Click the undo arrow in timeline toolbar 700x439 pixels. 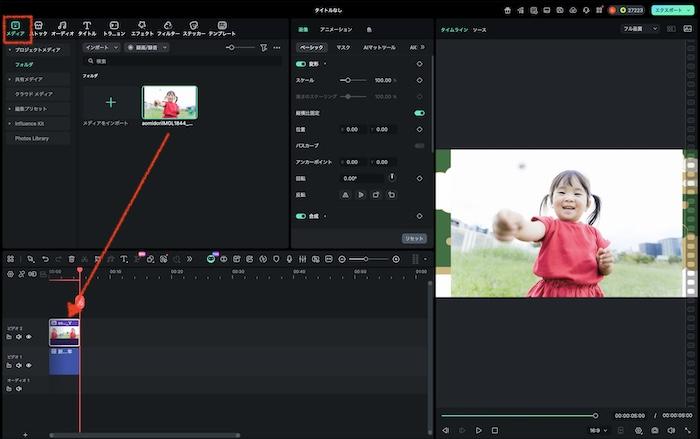(45, 259)
